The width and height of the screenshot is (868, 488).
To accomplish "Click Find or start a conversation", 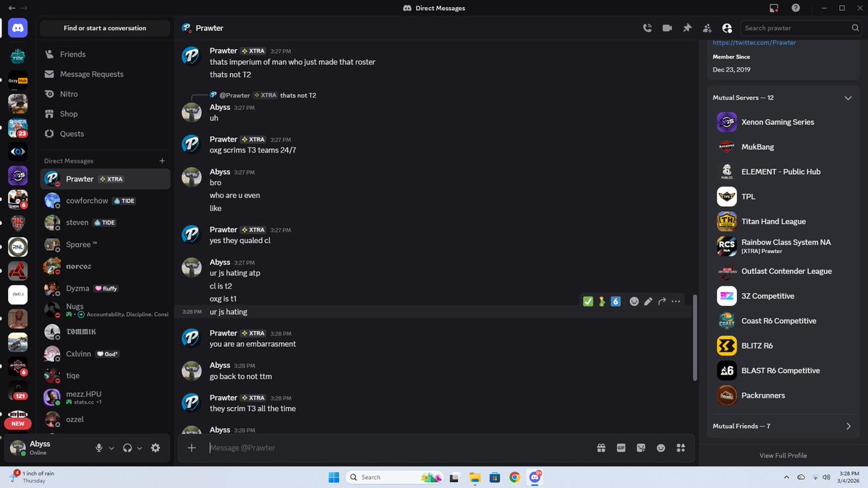I will click(x=105, y=28).
